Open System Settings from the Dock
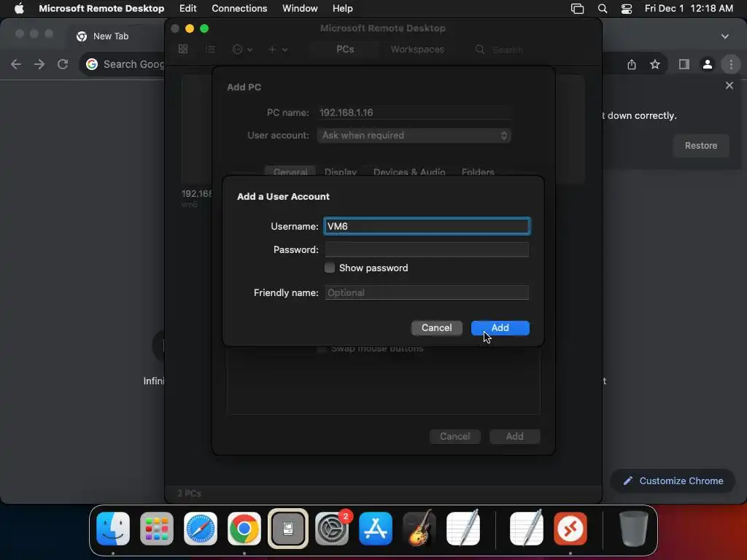Image resolution: width=747 pixels, height=560 pixels. [332, 529]
